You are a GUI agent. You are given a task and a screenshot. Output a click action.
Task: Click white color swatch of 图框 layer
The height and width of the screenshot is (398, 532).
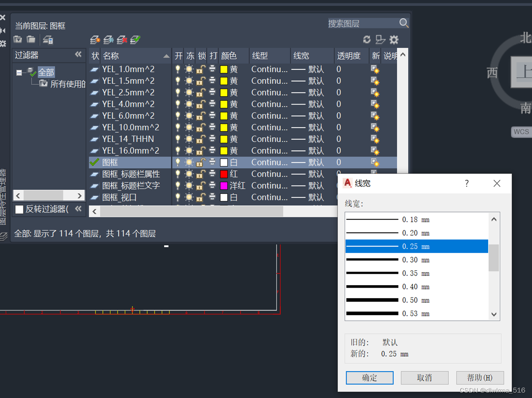[x=224, y=162]
